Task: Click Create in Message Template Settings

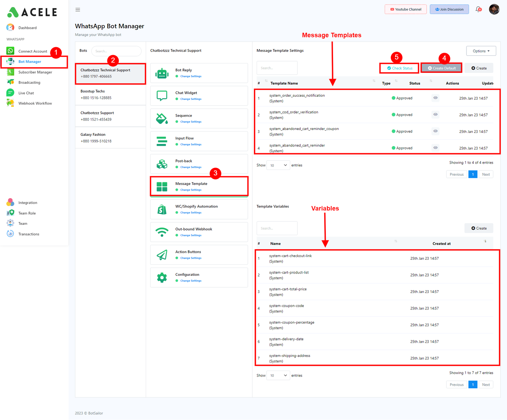Action: click(x=479, y=68)
